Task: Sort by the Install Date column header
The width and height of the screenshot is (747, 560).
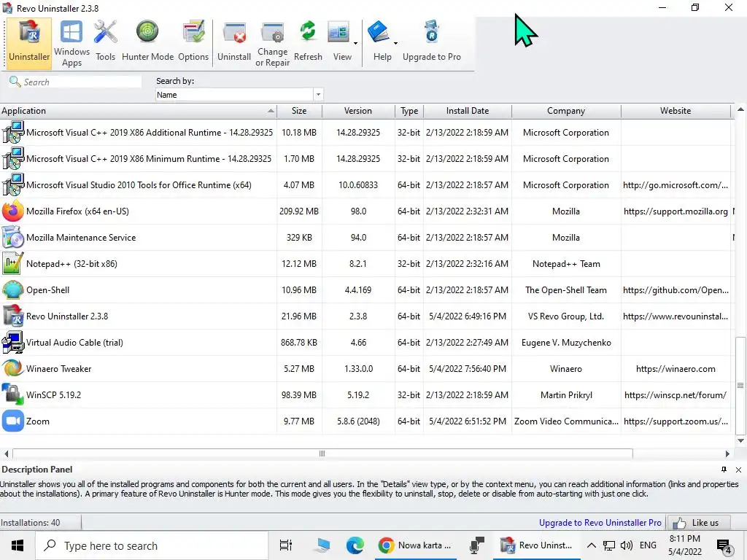Action: (x=468, y=111)
